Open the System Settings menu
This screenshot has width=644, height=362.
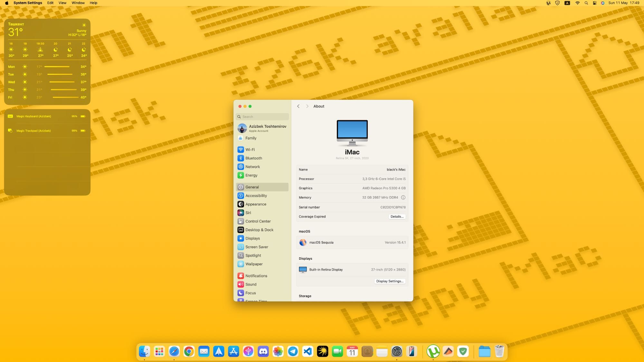point(28,3)
